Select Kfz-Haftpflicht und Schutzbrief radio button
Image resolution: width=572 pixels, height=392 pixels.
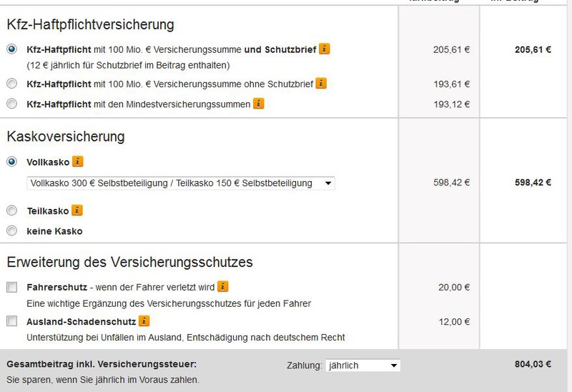click(11, 49)
